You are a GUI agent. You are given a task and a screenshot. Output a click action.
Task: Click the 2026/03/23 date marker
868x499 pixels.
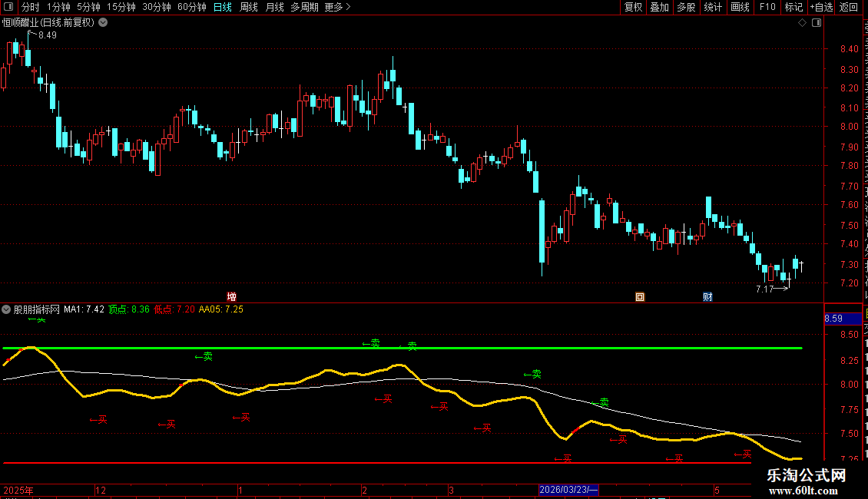[x=568, y=490]
